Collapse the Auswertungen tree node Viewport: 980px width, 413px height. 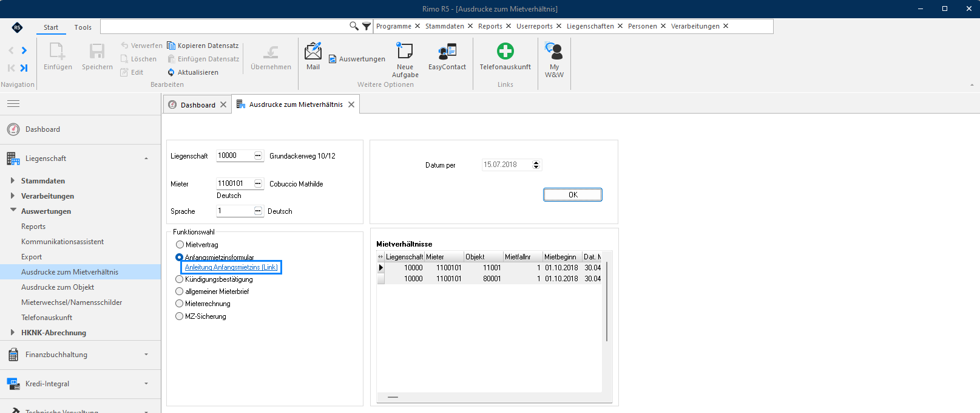13,210
